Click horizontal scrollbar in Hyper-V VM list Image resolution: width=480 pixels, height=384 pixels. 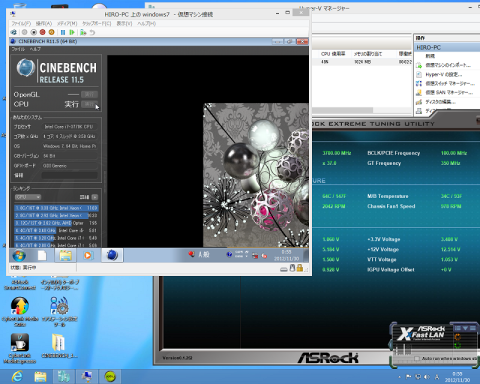coord(342,110)
